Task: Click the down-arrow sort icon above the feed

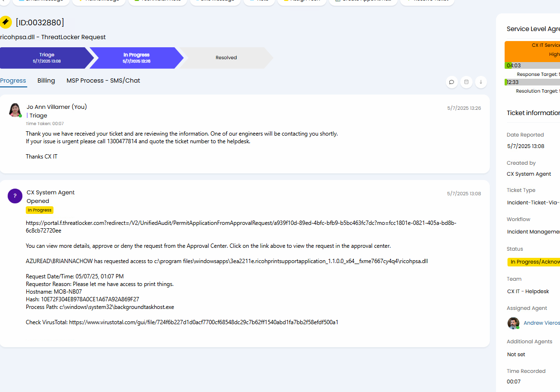Action: [481, 82]
